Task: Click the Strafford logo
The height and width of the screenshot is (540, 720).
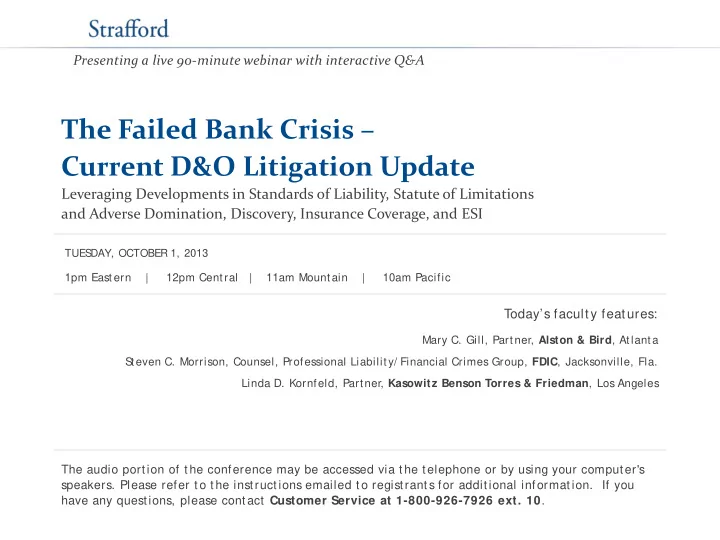Action: [x=129, y=29]
